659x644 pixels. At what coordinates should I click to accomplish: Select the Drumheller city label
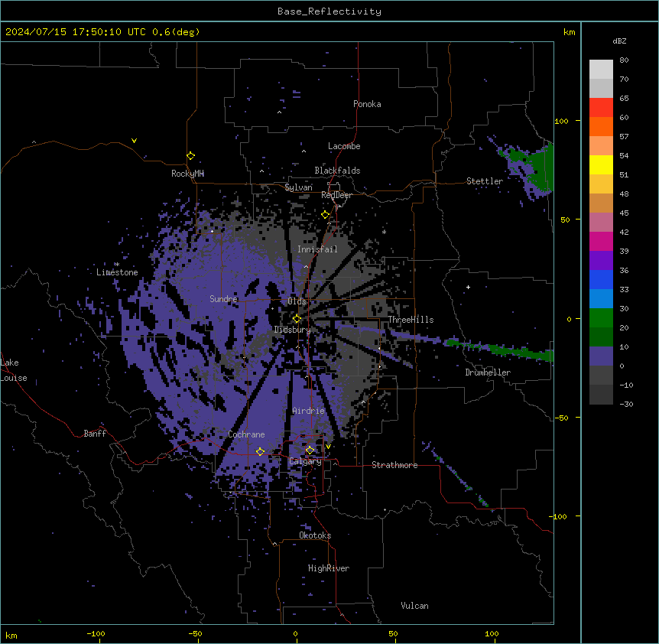tap(488, 372)
